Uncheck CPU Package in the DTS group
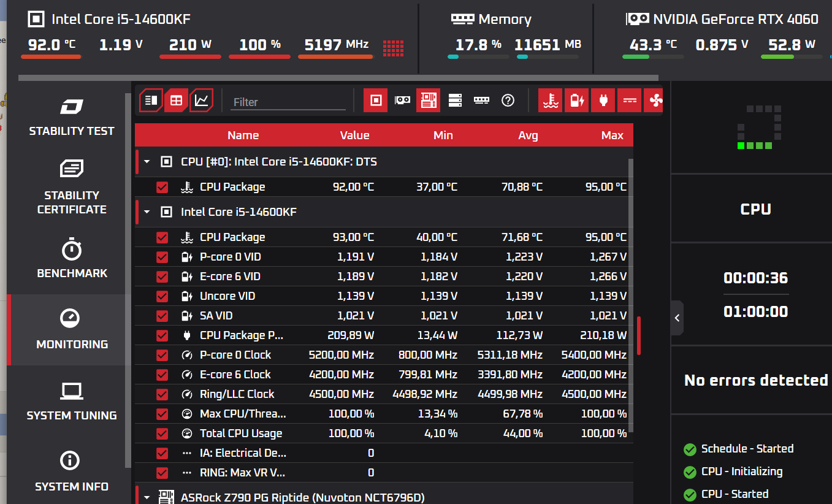This screenshot has width=832, height=504. 162,187
